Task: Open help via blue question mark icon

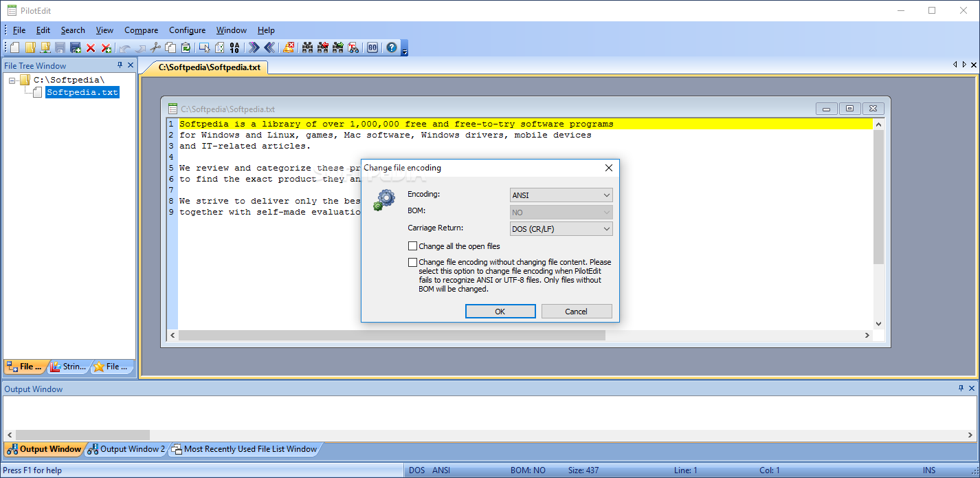Action: click(392, 47)
